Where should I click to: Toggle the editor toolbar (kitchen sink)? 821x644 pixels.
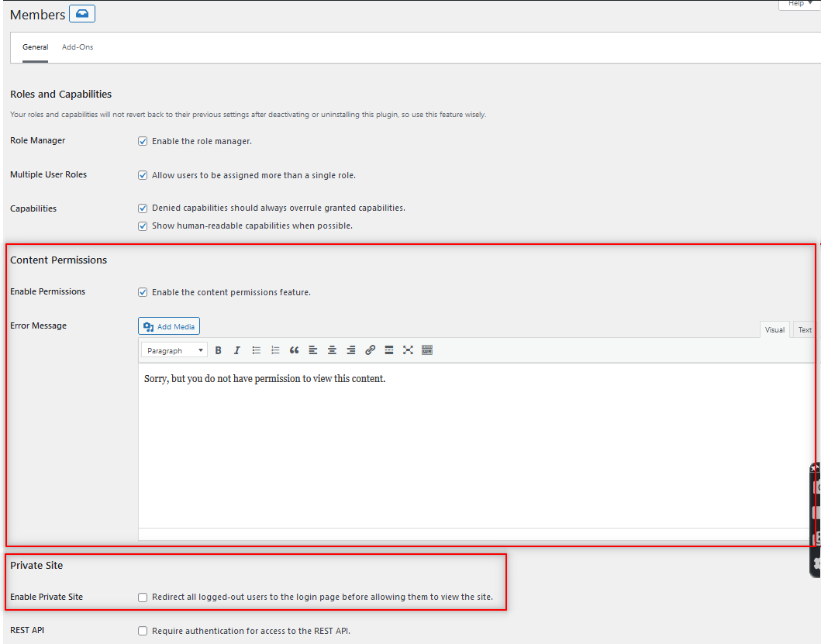click(x=427, y=350)
